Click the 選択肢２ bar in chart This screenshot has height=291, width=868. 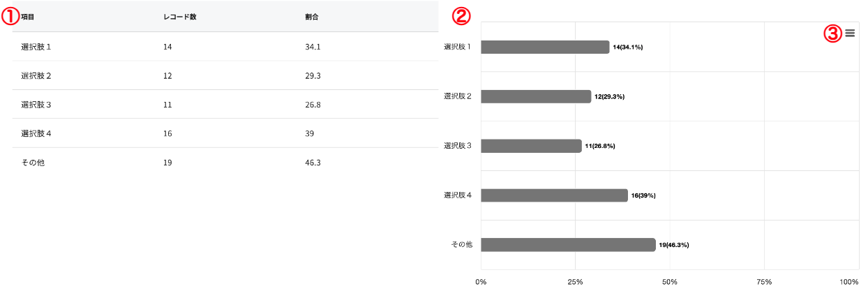[x=536, y=96]
